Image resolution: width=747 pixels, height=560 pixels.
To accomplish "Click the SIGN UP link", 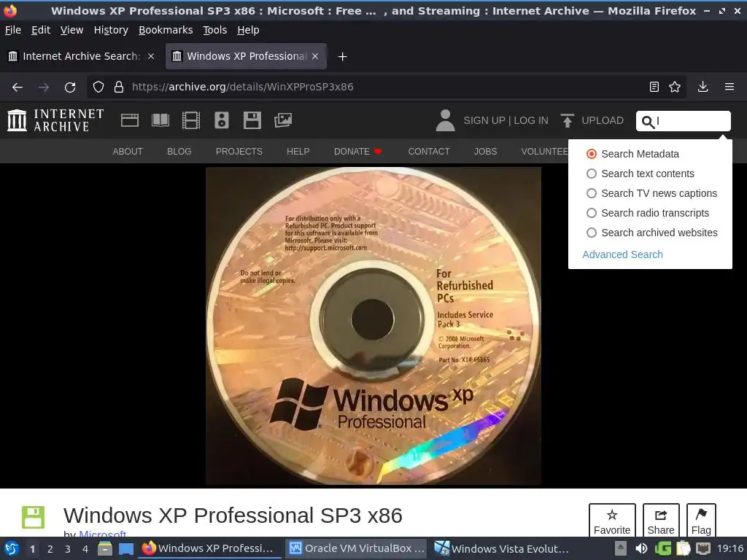I will (484, 120).
